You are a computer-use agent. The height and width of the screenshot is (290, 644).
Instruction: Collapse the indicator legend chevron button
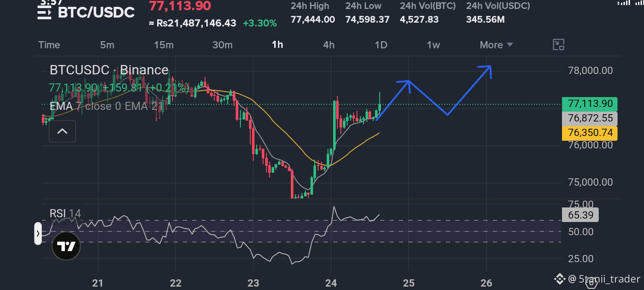(x=62, y=131)
